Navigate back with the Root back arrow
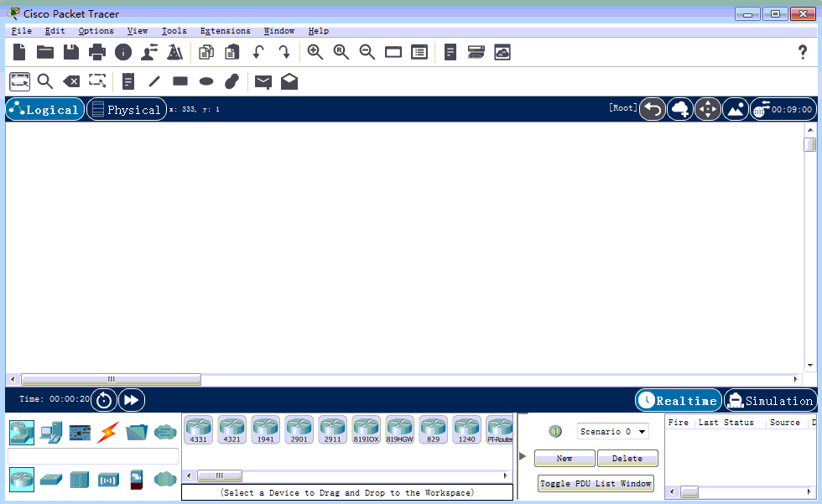Image resolution: width=822 pixels, height=504 pixels. coord(653,110)
